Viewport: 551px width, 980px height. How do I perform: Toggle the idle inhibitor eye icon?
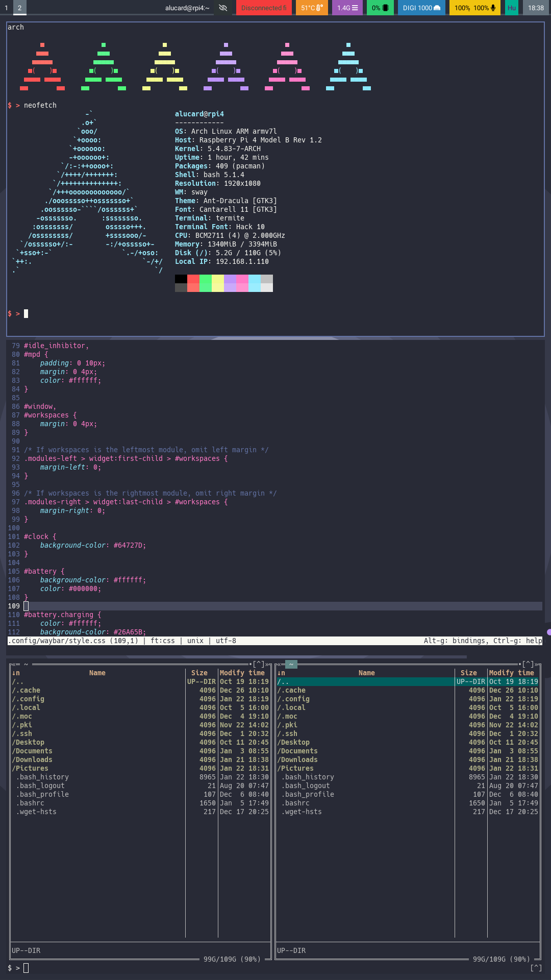[x=223, y=8]
